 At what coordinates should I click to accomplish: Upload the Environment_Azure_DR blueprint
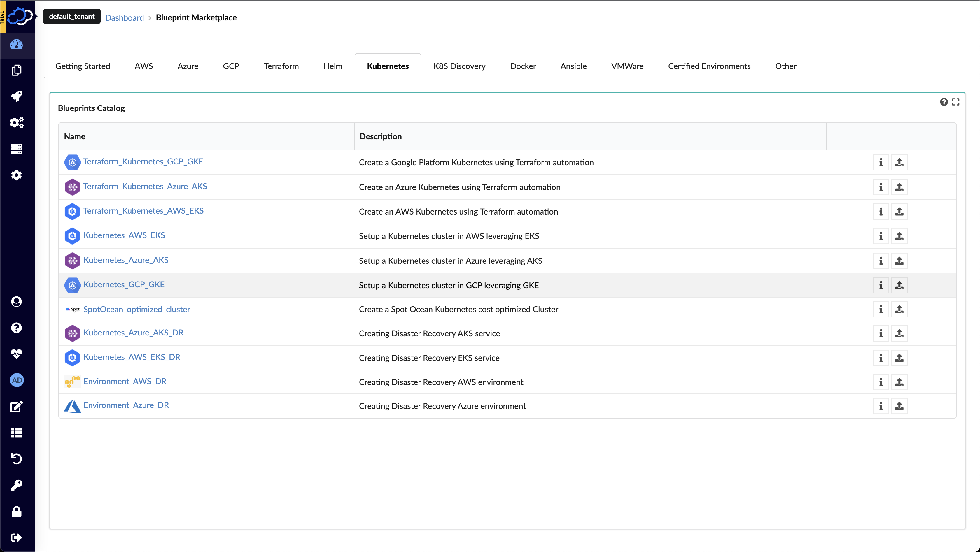click(899, 406)
